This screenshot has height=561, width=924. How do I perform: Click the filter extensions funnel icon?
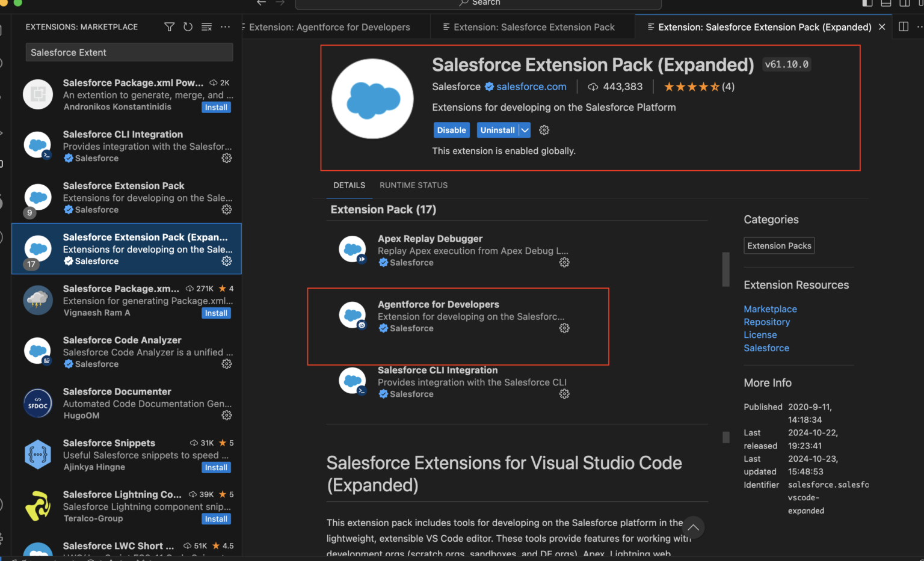pos(169,27)
